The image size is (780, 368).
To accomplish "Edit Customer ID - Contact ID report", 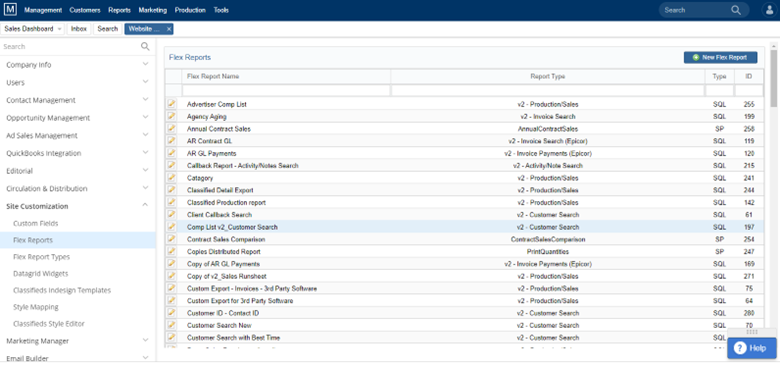I will coord(172,313).
